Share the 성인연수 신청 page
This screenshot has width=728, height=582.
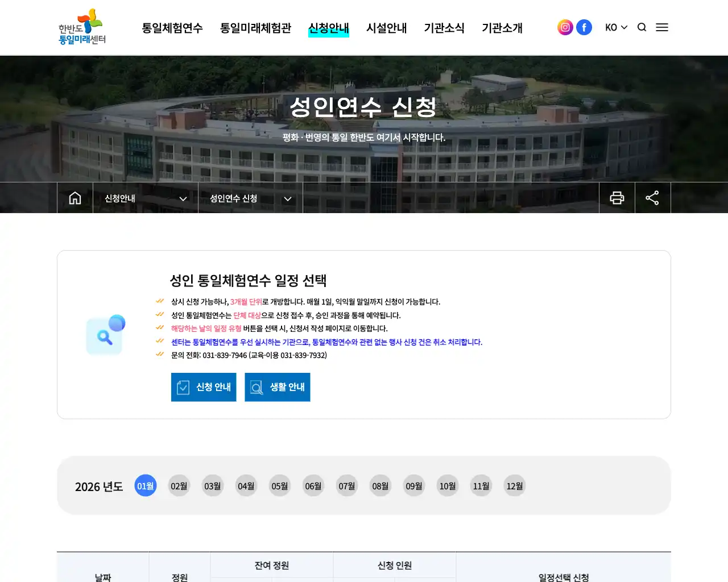(x=652, y=198)
